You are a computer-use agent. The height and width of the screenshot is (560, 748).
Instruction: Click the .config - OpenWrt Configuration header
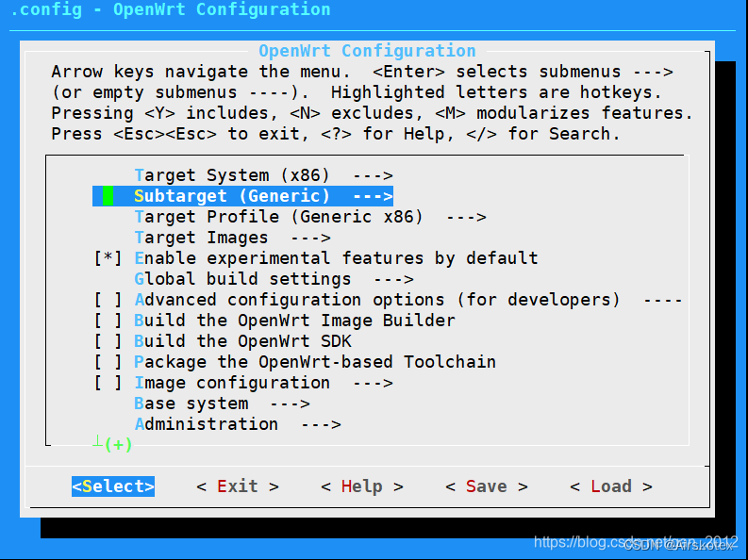[x=171, y=9]
